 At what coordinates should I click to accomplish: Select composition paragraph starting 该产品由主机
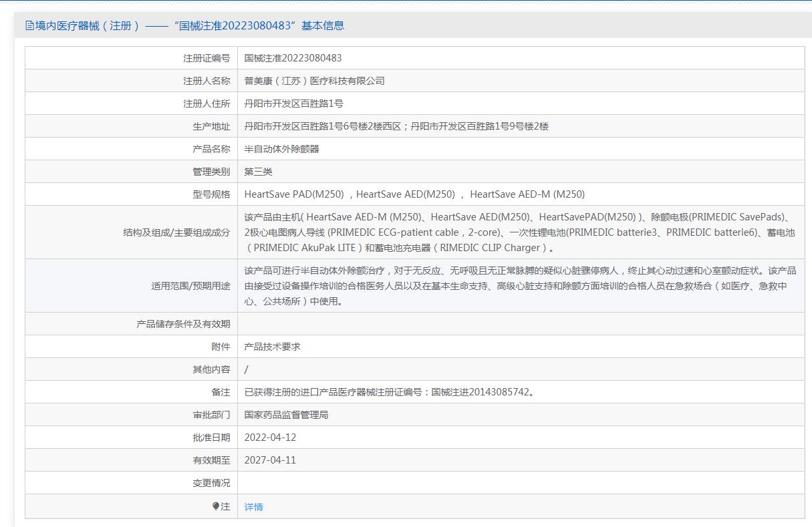(x=521, y=232)
